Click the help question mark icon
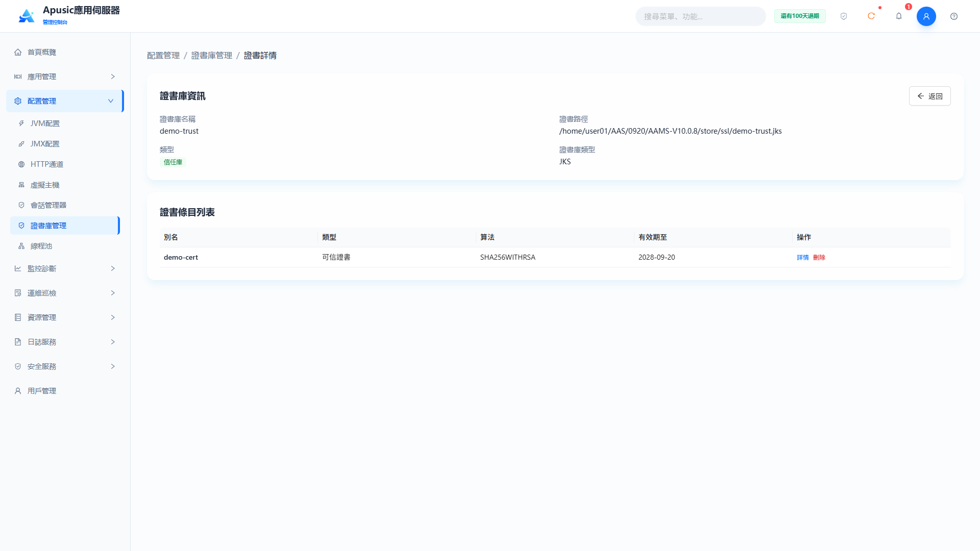The height and width of the screenshot is (551, 980). pos(954,16)
